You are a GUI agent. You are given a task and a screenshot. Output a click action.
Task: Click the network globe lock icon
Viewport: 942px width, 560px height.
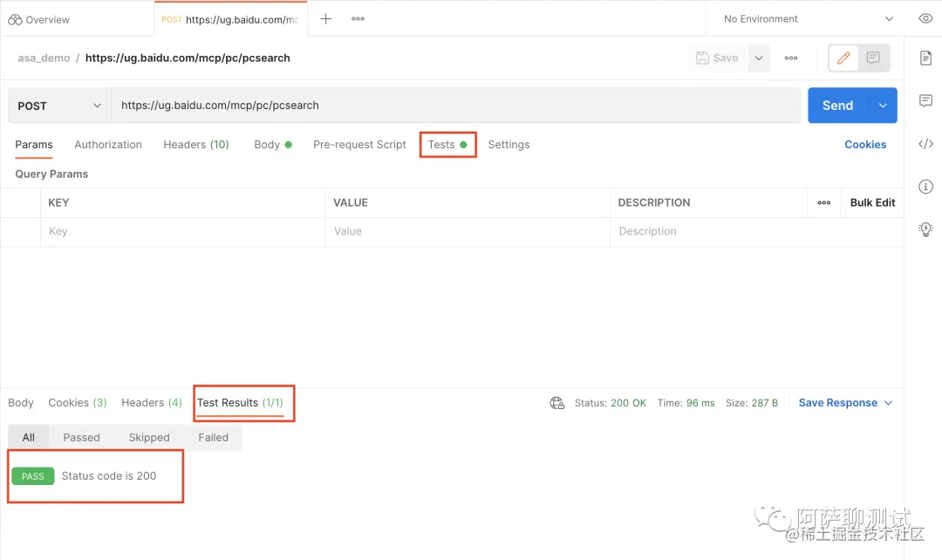(x=556, y=403)
